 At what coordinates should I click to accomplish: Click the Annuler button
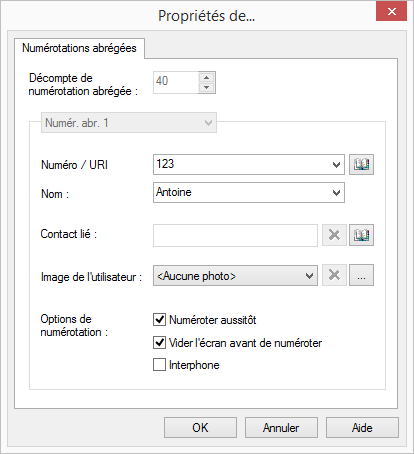point(281,428)
